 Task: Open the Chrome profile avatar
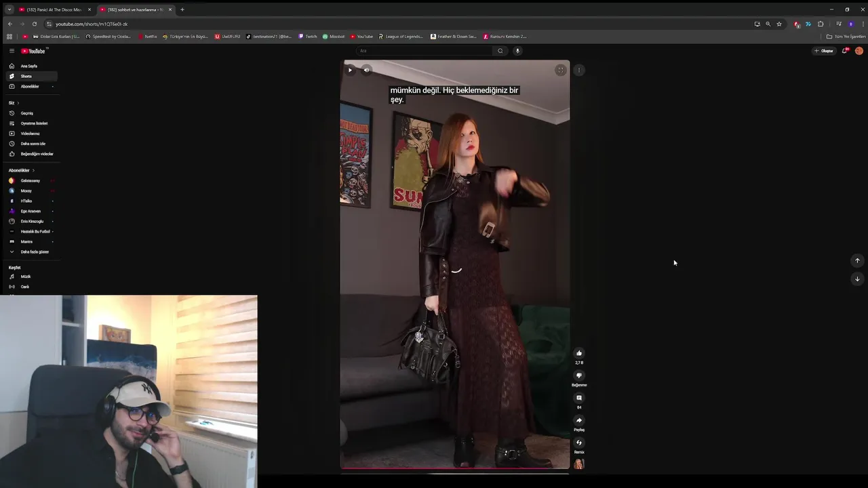point(851,24)
